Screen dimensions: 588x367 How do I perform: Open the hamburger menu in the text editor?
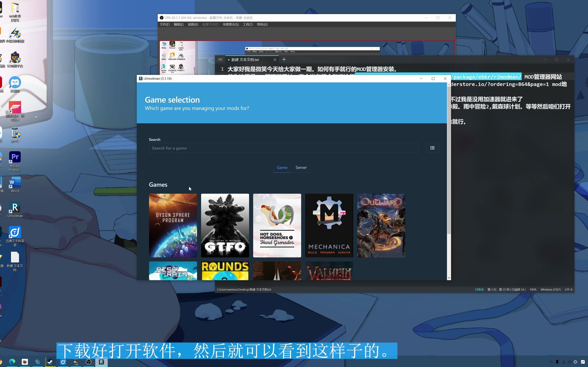[x=220, y=59]
